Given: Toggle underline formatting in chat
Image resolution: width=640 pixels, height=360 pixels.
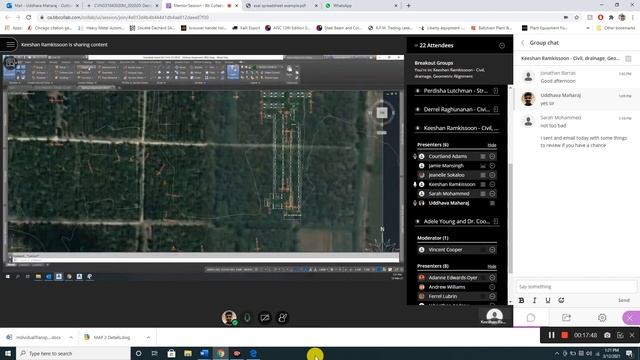Looking at the screenshot, I should coord(548,300).
